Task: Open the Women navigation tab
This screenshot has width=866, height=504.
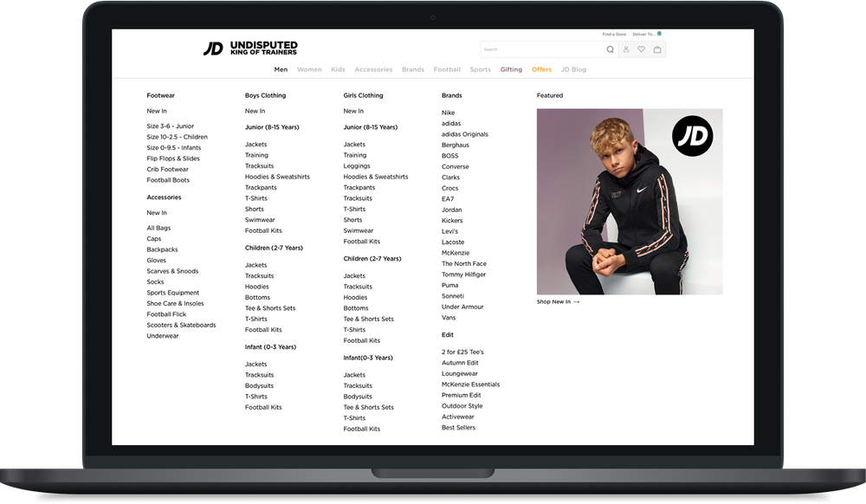Action: (x=309, y=69)
